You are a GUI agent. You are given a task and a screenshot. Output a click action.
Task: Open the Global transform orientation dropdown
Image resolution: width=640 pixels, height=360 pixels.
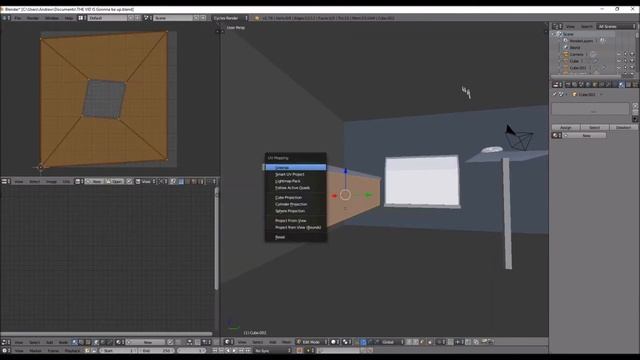[391, 342]
